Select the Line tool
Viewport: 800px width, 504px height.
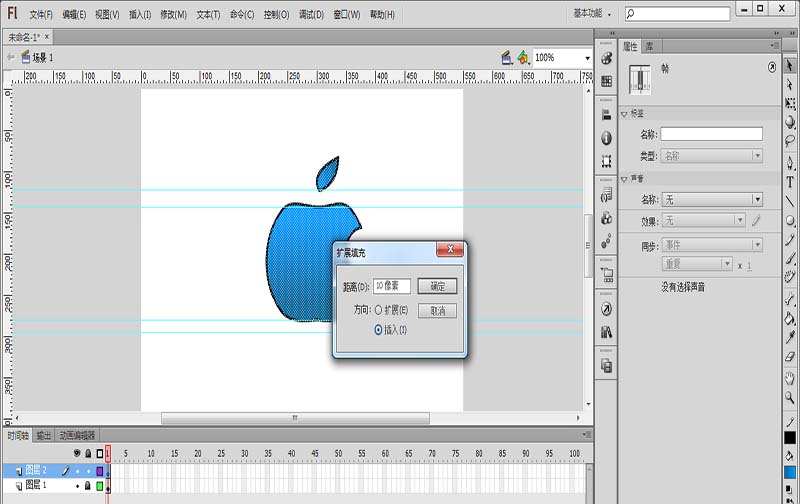coord(790,201)
